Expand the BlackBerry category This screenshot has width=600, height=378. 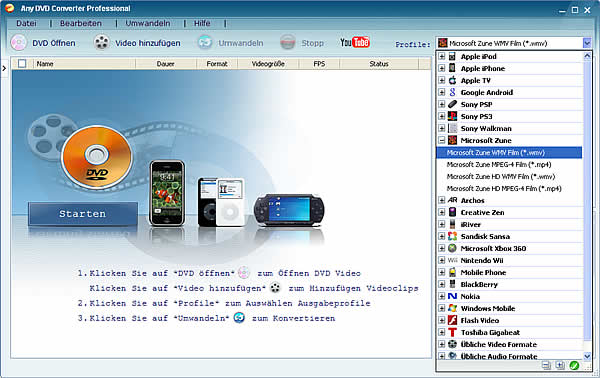(x=442, y=284)
